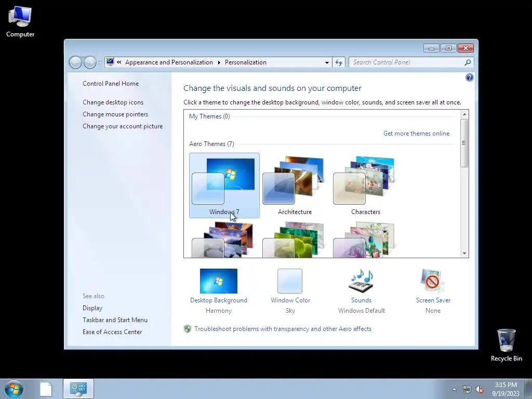Open Change your account picture link

coord(123,126)
